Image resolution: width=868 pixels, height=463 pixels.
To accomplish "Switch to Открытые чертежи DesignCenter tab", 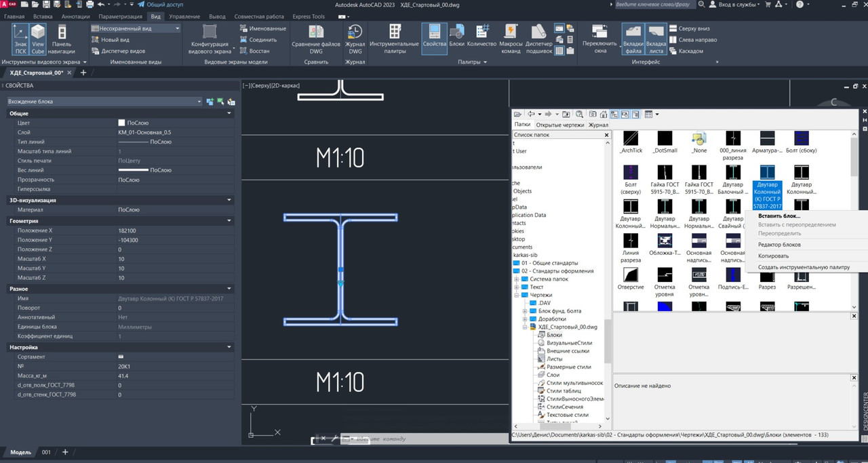I will [x=559, y=125].
